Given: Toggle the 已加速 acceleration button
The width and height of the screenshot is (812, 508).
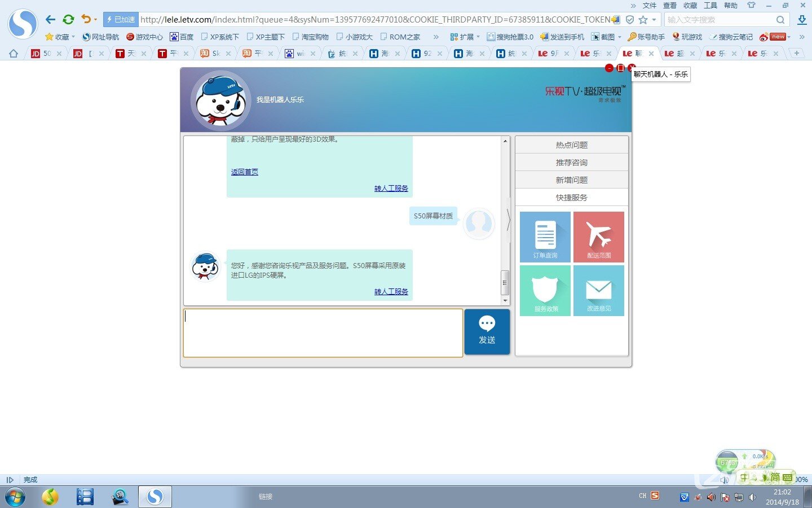Looking at the screenshot, I should (121, 19).
